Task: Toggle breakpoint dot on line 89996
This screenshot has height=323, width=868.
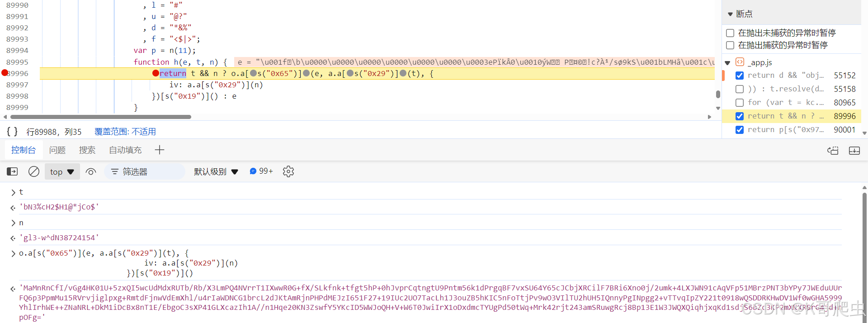Action: click(x=5, y=73)
